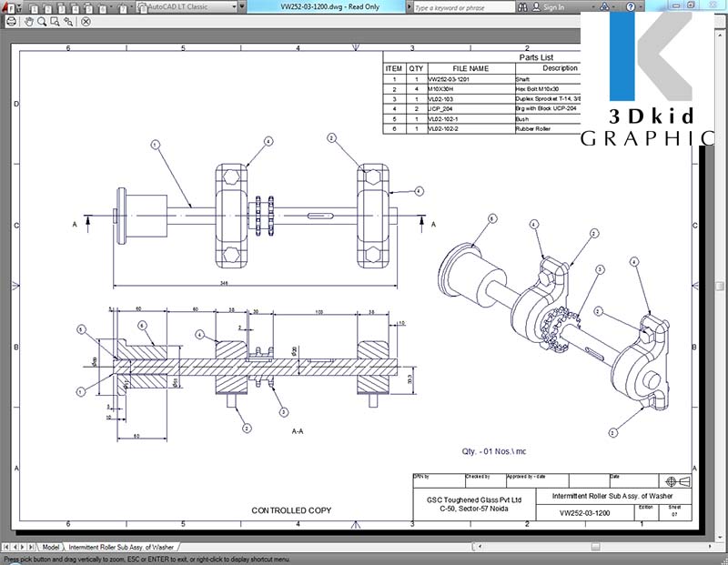Click the ITEM column header

(394, 68)
